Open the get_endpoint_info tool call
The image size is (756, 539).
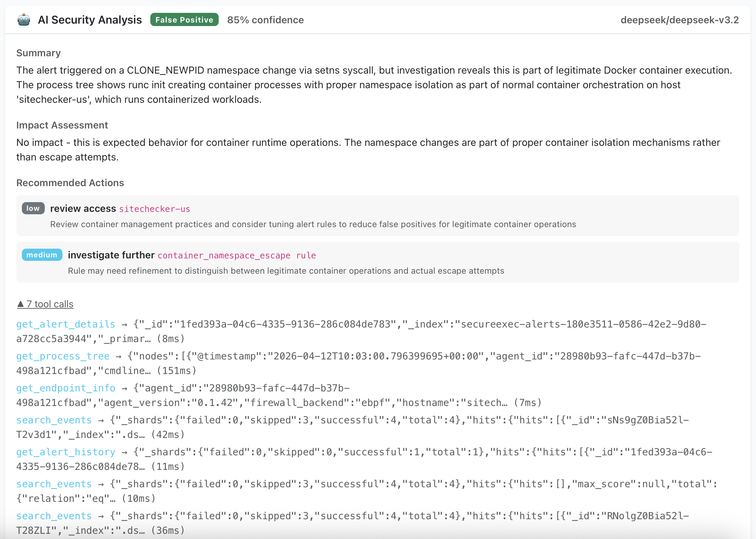tap(65, 388)
